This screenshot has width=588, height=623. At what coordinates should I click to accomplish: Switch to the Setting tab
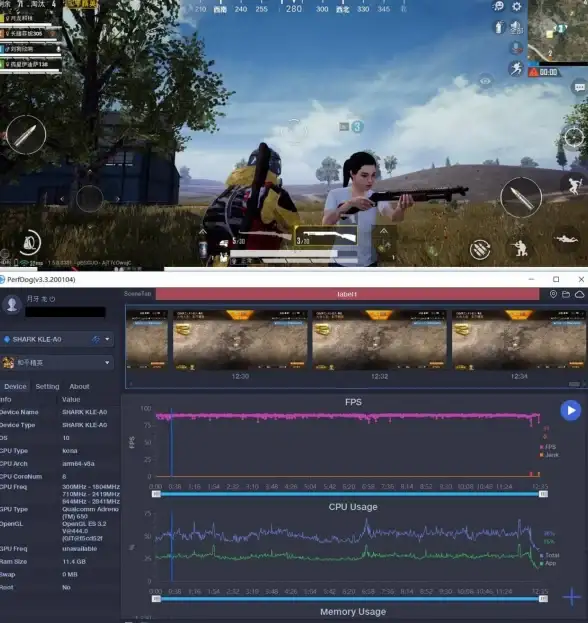click(x=47, y=386)
